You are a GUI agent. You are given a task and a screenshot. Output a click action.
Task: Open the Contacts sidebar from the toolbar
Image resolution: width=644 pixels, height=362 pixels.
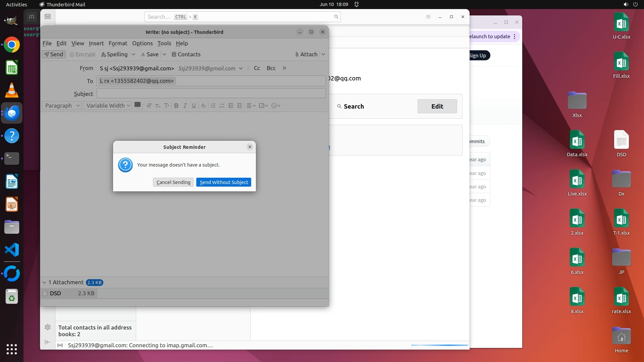(186, 54)
